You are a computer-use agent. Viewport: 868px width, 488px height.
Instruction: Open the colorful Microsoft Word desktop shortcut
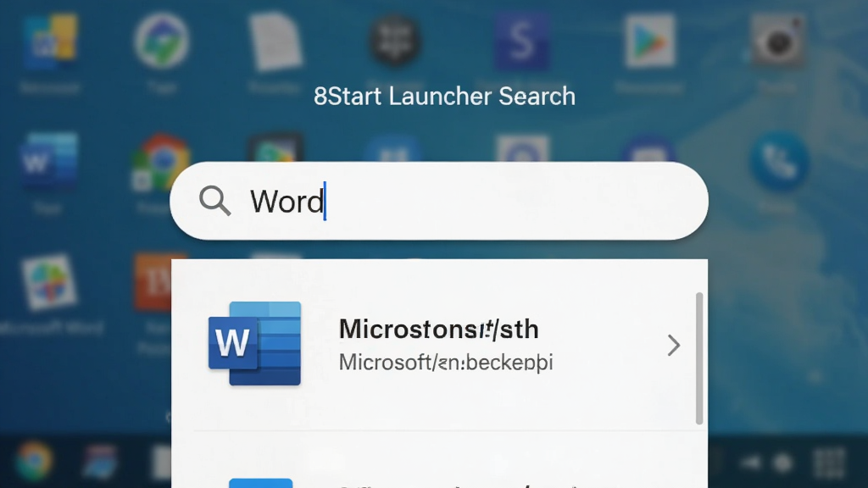48,282
